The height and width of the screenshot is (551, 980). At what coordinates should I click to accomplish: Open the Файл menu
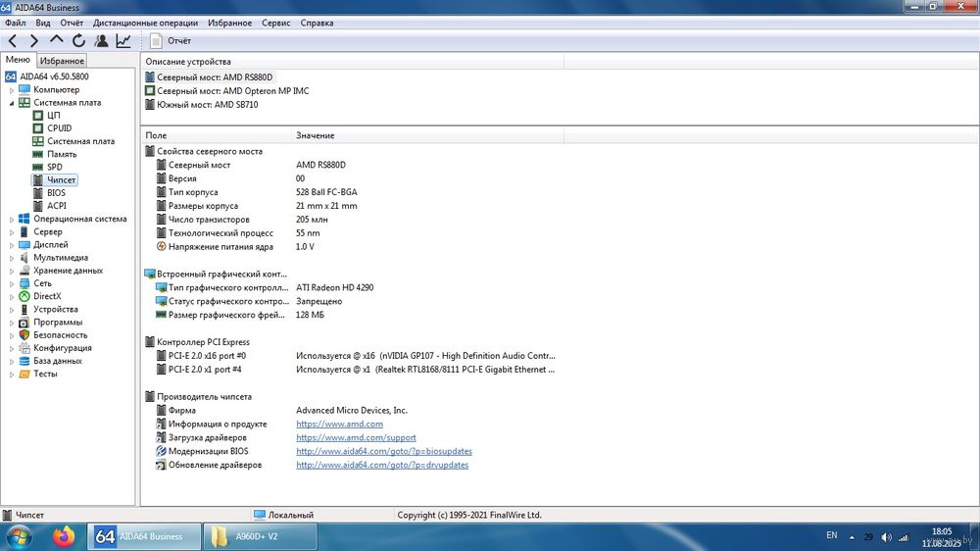pos(15,24)
